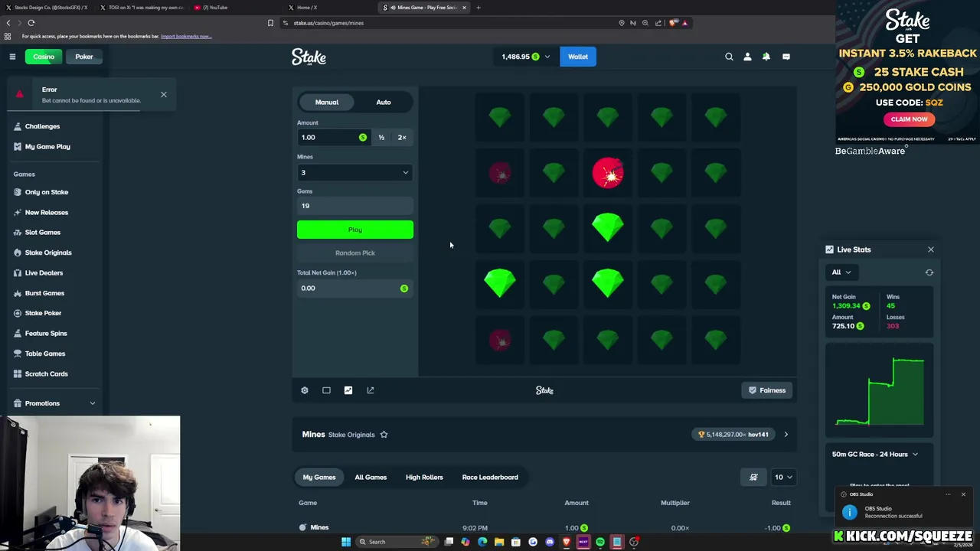Switch to Auto betting mode

coord(384,102)
